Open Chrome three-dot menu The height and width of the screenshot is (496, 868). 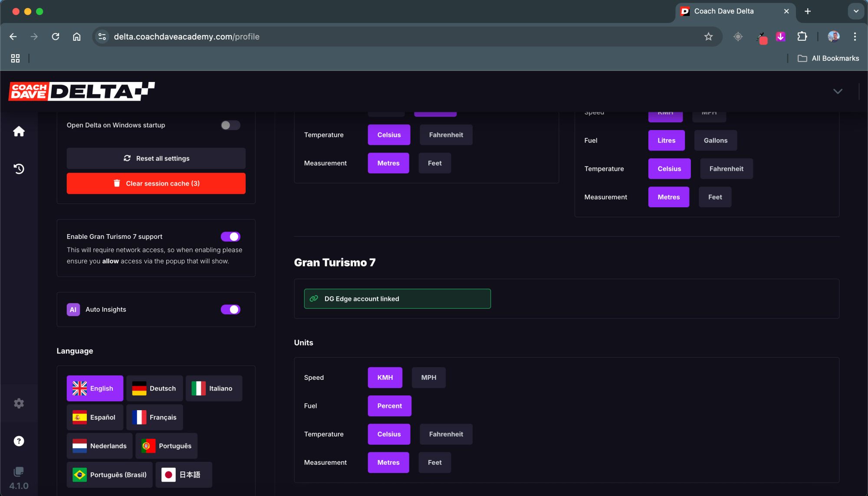click(855, 36)
